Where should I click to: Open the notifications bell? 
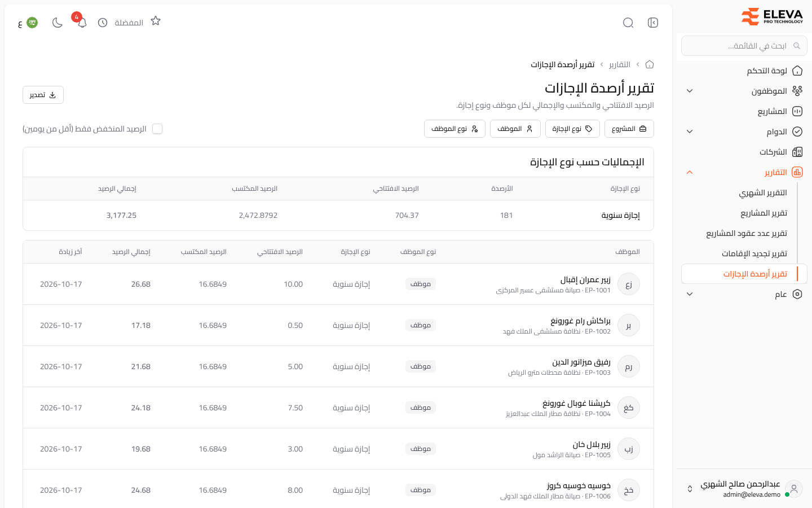coord(82,23)
